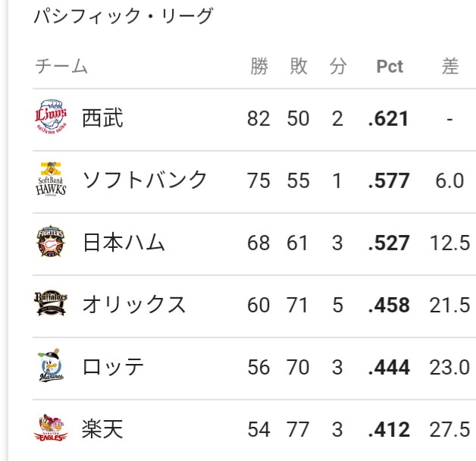Open the ロッテ team name
The width and height of the screenshot is (476, 461).
pyautogui.click(x=113, y=366)
